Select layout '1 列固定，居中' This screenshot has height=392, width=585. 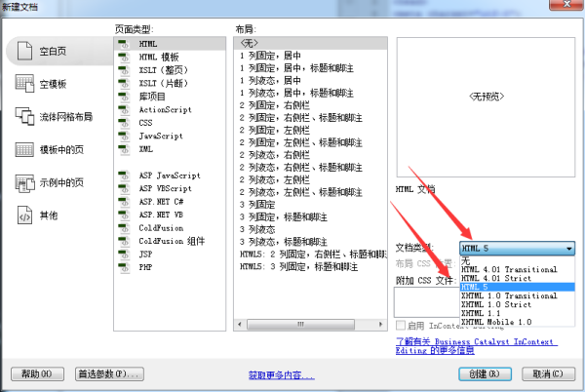pos(310,56)
